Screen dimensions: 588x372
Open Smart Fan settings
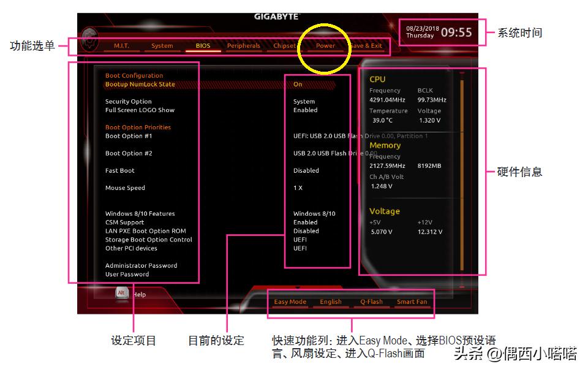click(x=413, y=302)
